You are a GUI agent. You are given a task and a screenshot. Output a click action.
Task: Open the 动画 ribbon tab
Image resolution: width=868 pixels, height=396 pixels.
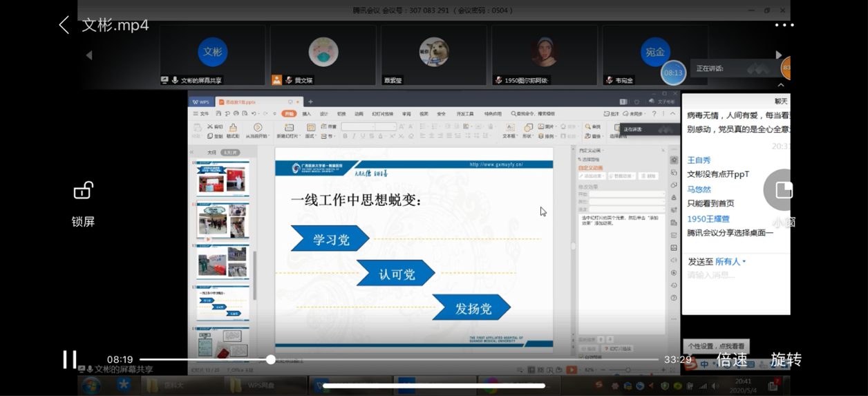click(x=359, y=113)
